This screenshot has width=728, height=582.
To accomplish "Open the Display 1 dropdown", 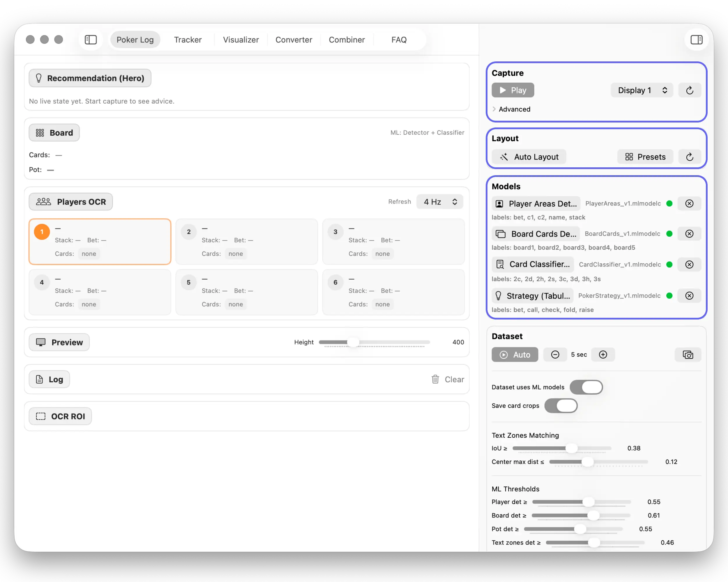I will 642,90.
